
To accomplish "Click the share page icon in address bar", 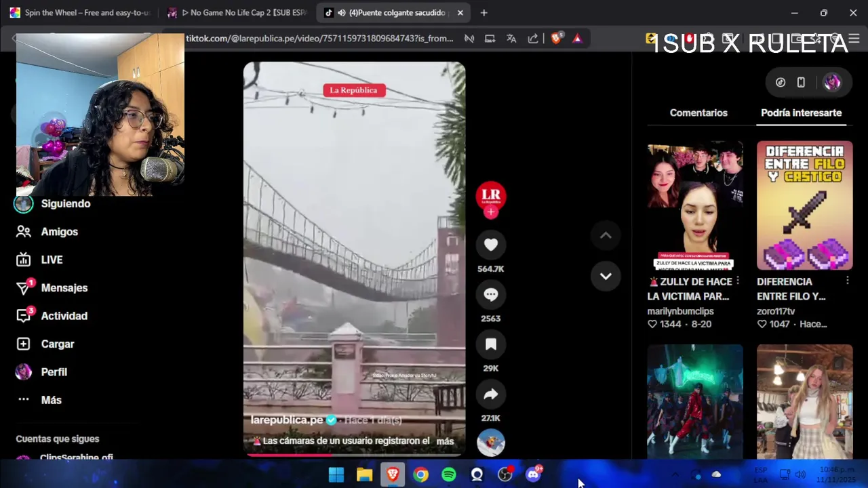I will click(x=533, y=39).
